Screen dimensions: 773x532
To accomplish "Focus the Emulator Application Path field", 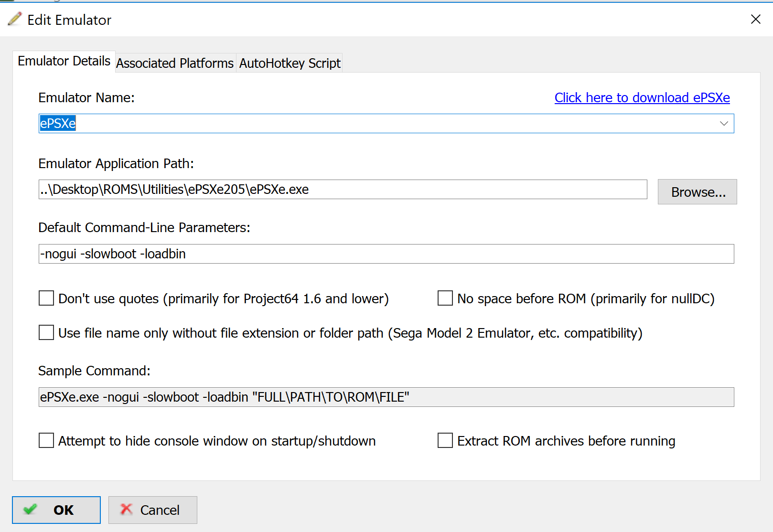I will click(x=343, y=190).
